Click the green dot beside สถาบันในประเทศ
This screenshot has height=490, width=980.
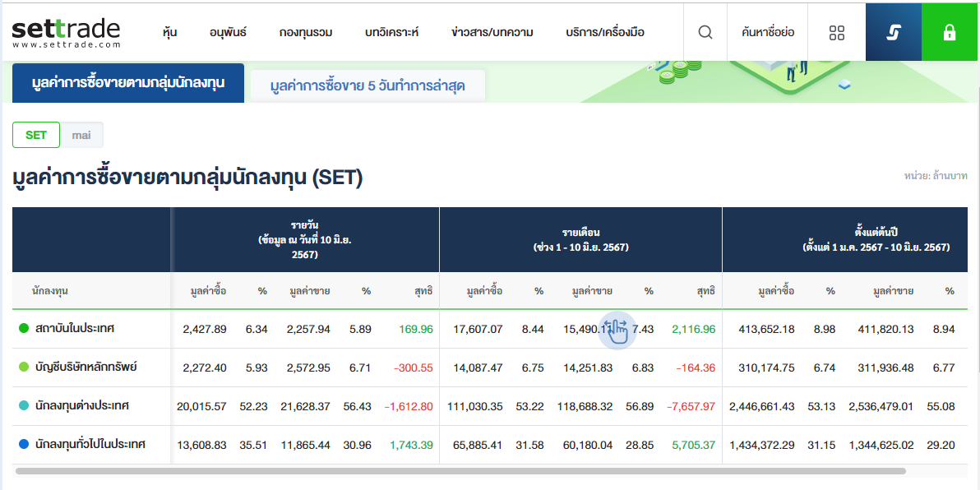tap(24, 329)
